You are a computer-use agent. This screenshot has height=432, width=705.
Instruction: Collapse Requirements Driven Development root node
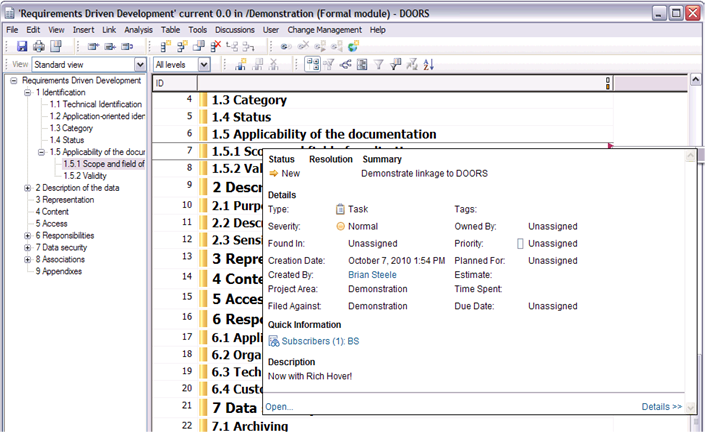point(14,80)
